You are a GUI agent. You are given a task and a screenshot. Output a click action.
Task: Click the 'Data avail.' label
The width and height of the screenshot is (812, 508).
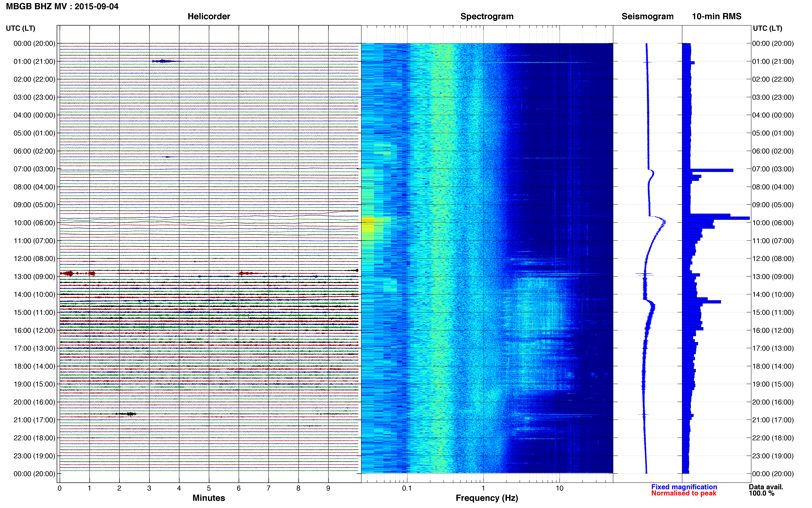tap(766, 487)
